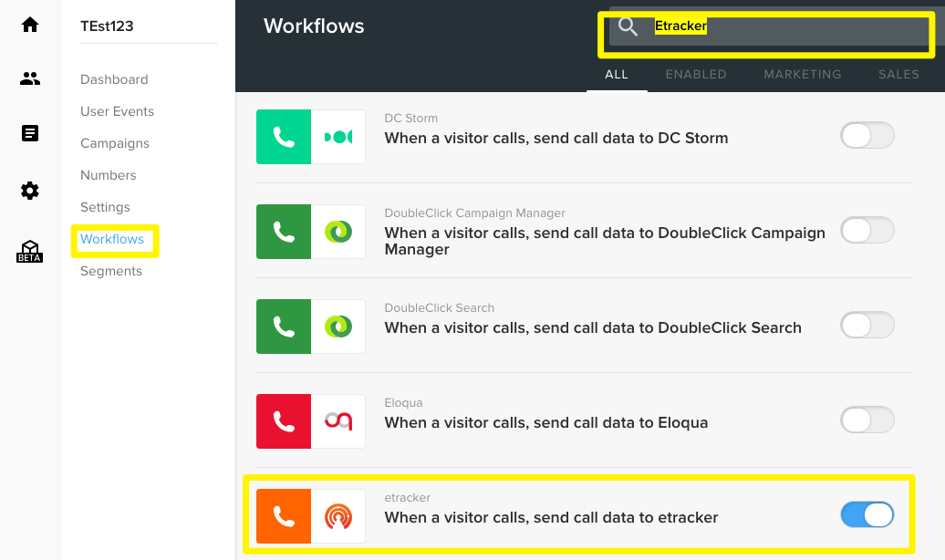
Task: Open User Events in the sidebar
Action: click(x=117, y=111)
